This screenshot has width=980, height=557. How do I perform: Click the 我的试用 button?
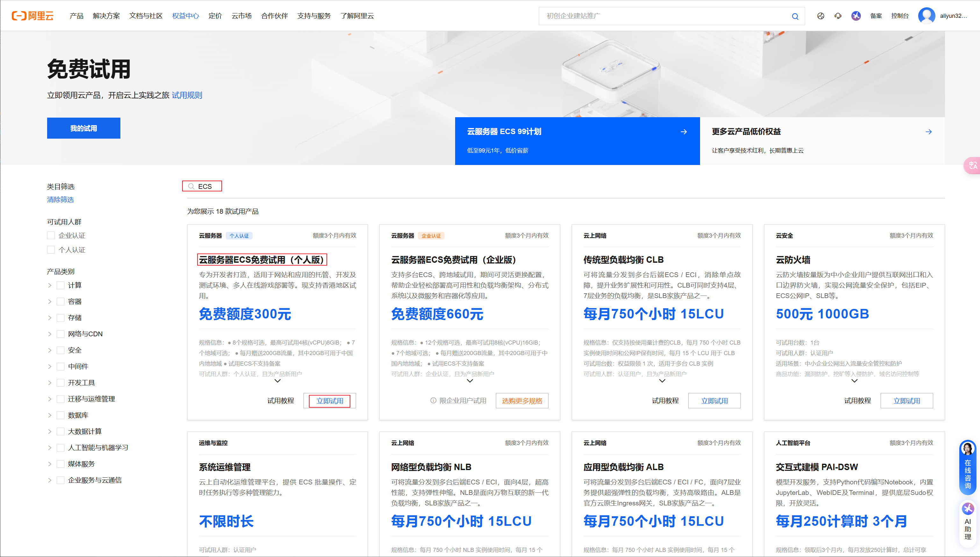[83, 128]
